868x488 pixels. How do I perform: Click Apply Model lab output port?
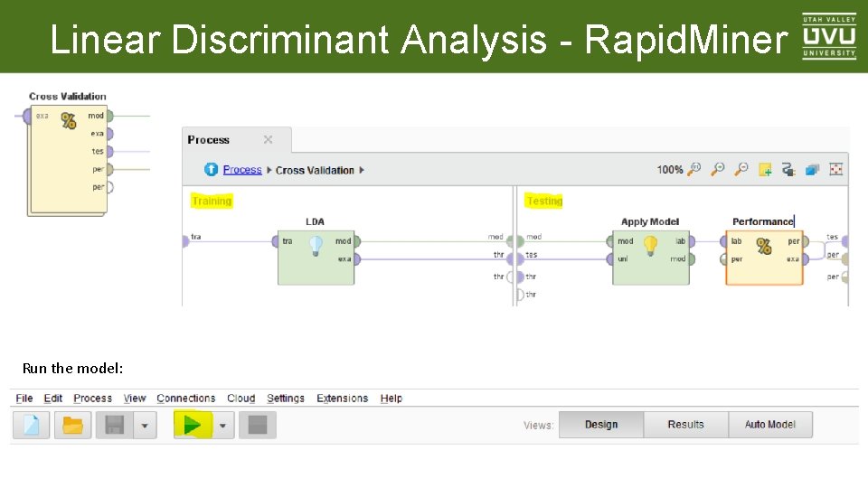[692, 241]
